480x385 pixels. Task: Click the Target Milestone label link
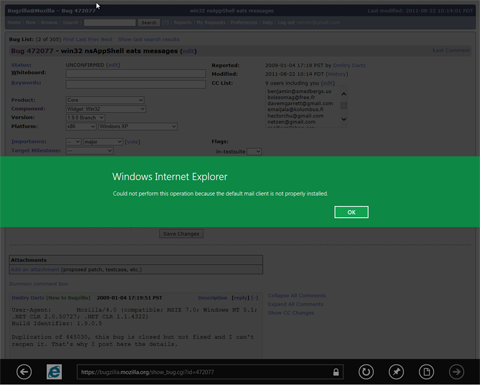pyautogui.click(x=36, y=151)
